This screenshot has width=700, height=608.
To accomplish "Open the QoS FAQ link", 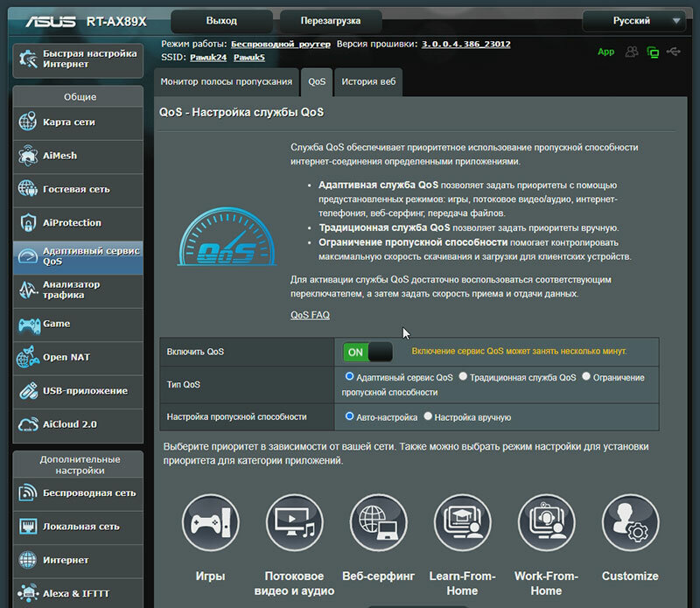I will pos(310,315).
